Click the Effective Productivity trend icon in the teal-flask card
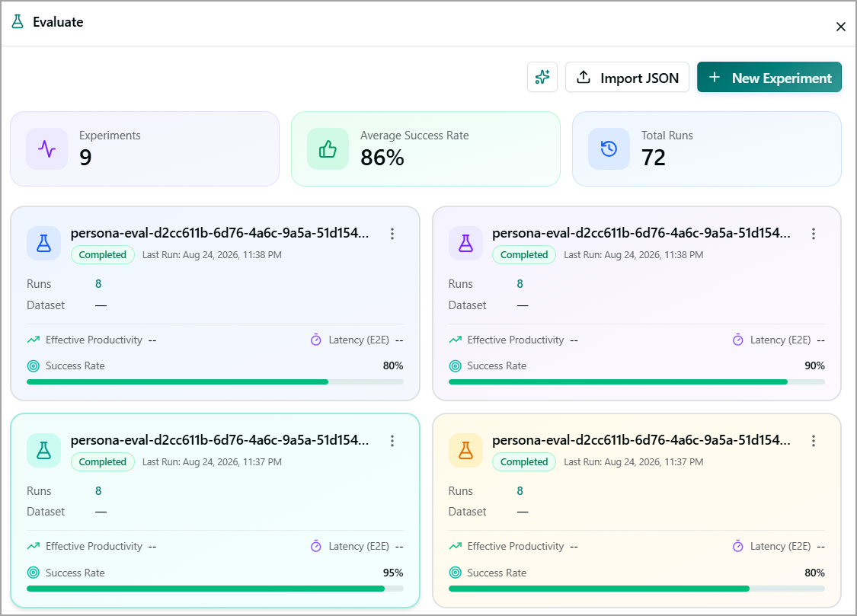 34,546
